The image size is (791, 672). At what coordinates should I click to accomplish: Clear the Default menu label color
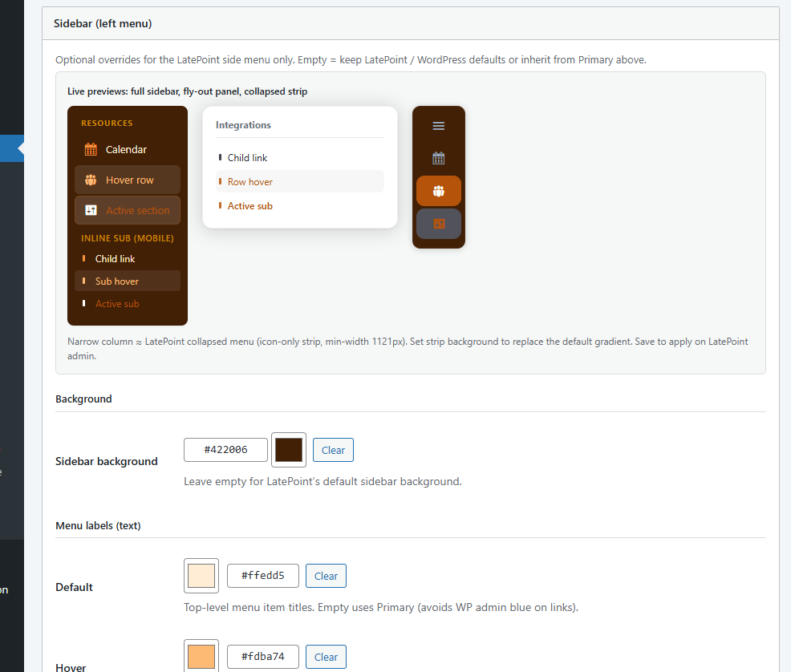coord(326,575)
